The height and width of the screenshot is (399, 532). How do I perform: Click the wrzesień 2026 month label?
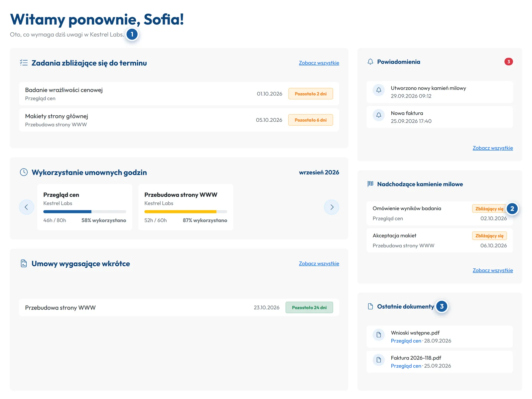[x=319, y=172]
